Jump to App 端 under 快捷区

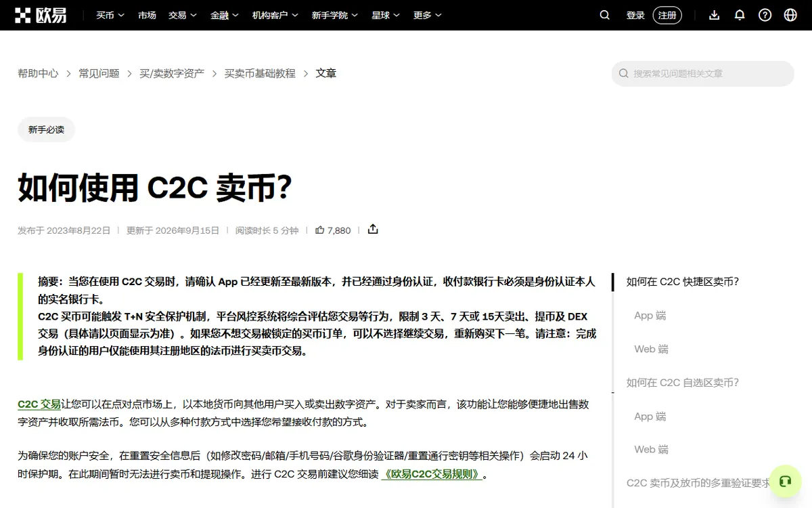650,316
